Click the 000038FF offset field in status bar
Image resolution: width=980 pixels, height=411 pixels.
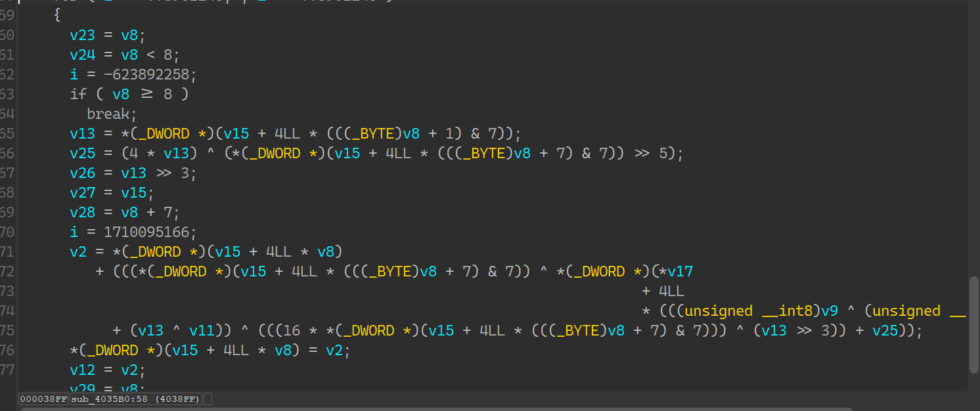tap(43, 399)
